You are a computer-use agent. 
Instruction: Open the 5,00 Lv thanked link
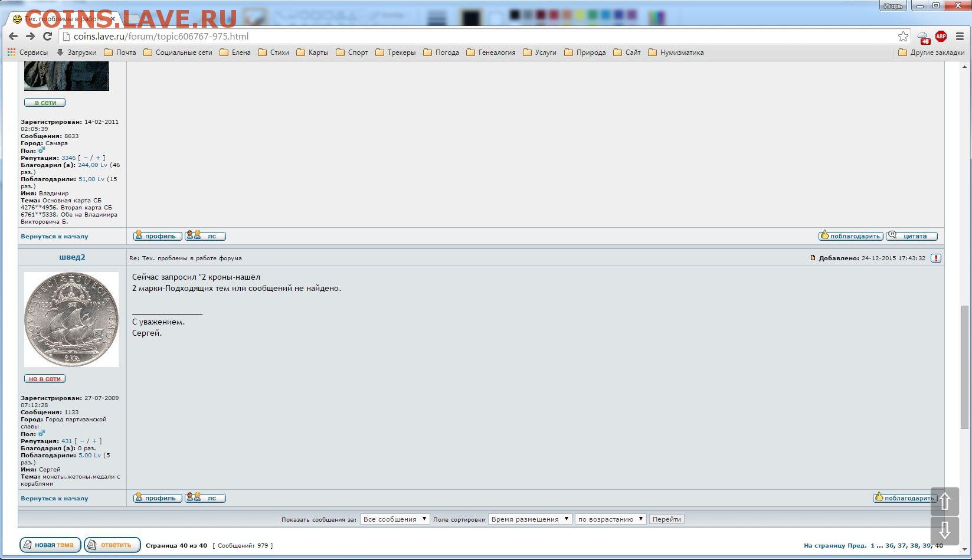(x=90, y=456)
